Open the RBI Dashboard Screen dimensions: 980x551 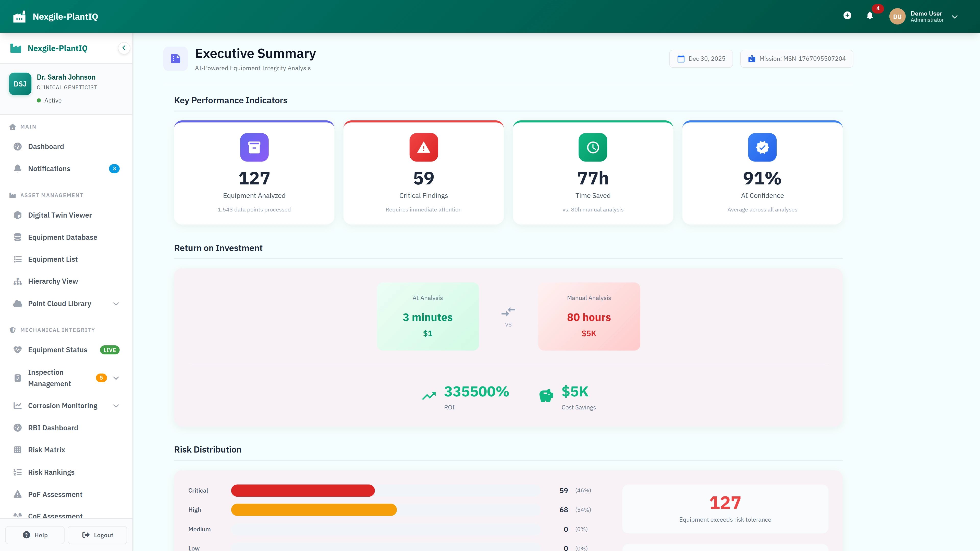click(x=53, y=428)
